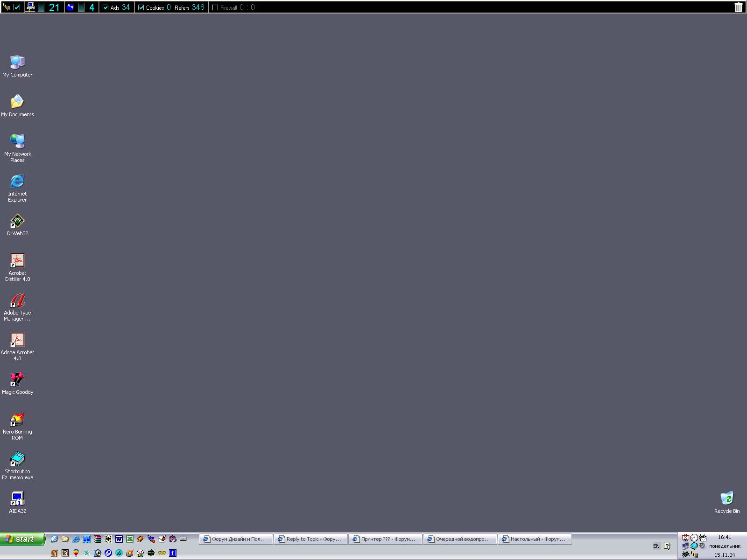The height and width of the screenshot is (560, 747).
Task: Click the date 15.11.04 in tray
Action: pos(725,555)
